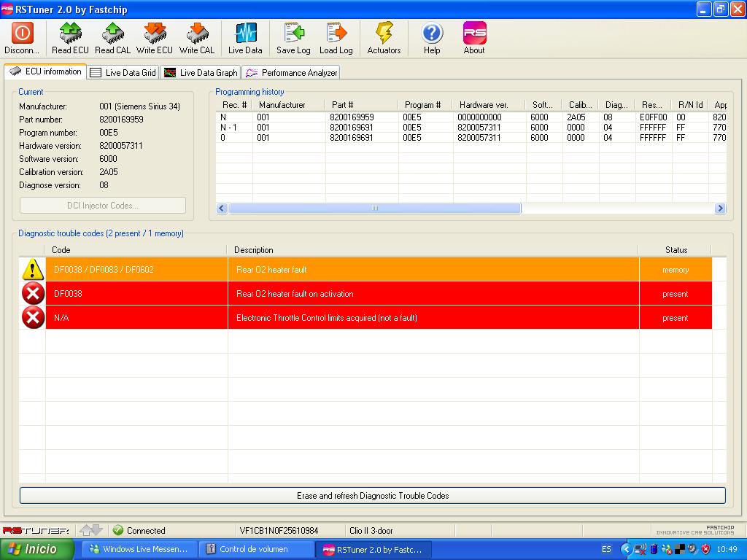Click the green Connected check icon
Image resolution: width=747 pixels, height=560 pixels.
pos(118,530)
